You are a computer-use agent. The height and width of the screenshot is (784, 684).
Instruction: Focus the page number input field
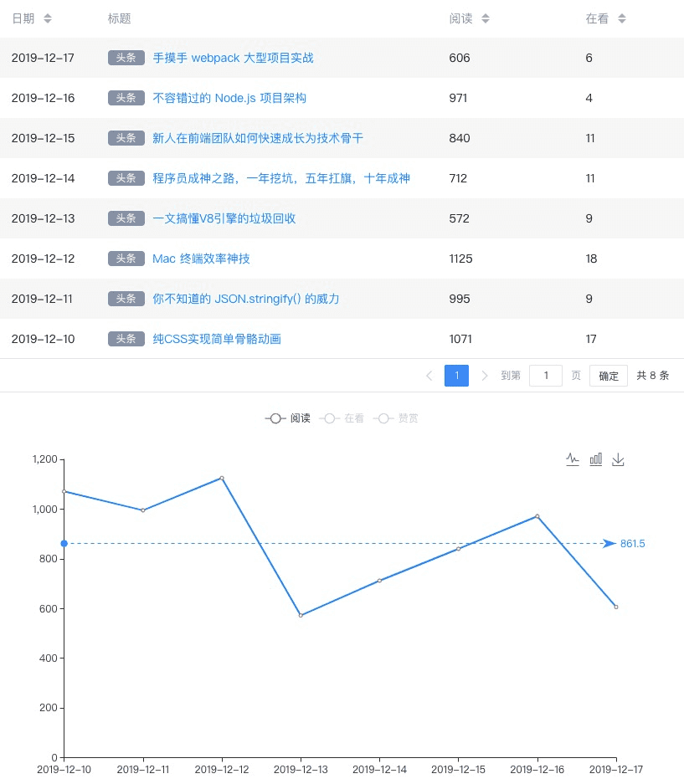pyautogui.click(x=545, y=376)
